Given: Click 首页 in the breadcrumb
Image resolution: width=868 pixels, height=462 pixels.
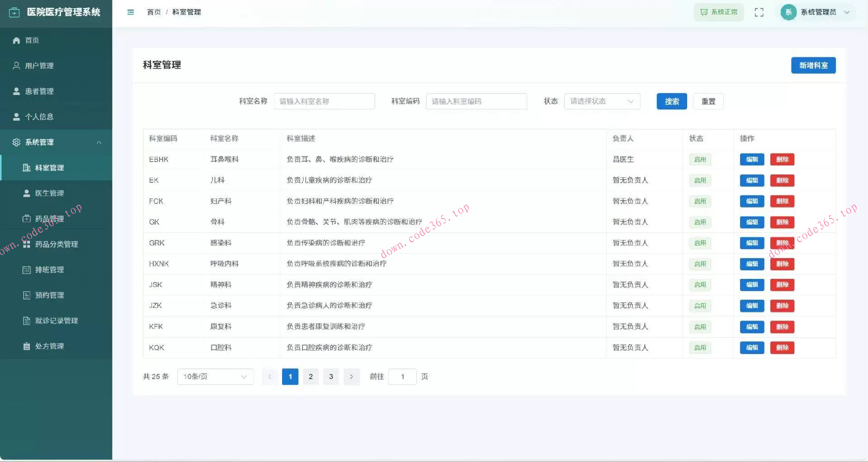Looking at the screenshot, I should tap(153, 12).
